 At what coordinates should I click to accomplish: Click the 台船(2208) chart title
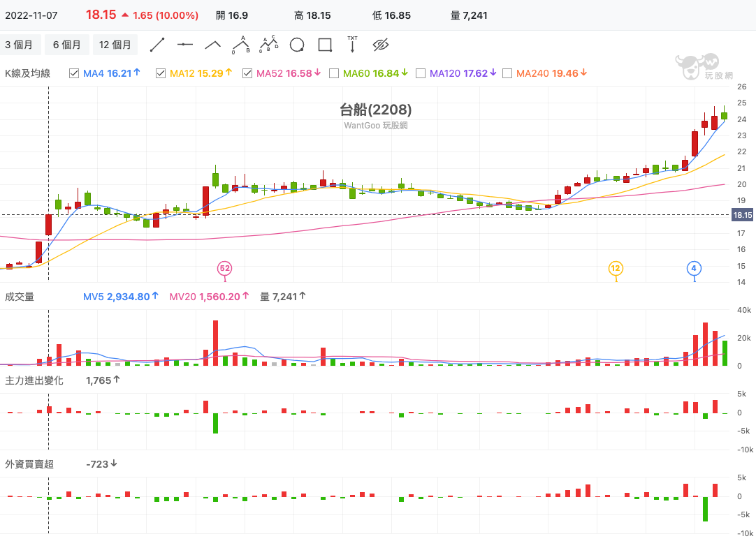coord(376,110)
